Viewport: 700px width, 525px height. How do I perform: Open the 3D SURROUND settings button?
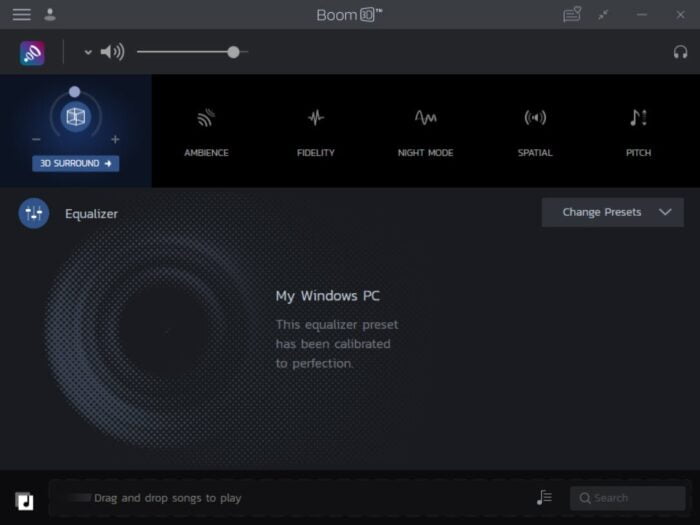point(75,163)
